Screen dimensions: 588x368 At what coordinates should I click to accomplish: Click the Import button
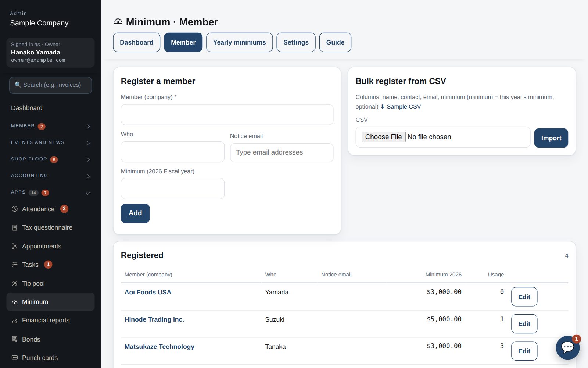click(551, 138)
